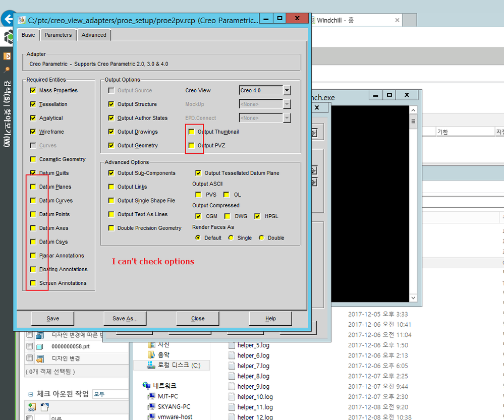Click the orange navigator icon in the sidebar
Viewport: 504px width, 420px height.
click(x=7, y=56)
